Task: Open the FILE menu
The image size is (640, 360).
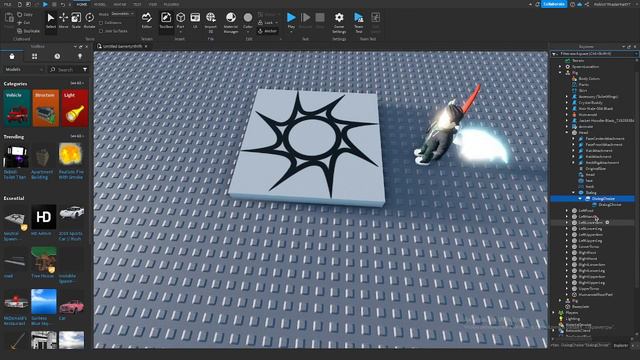Action: 7,4
